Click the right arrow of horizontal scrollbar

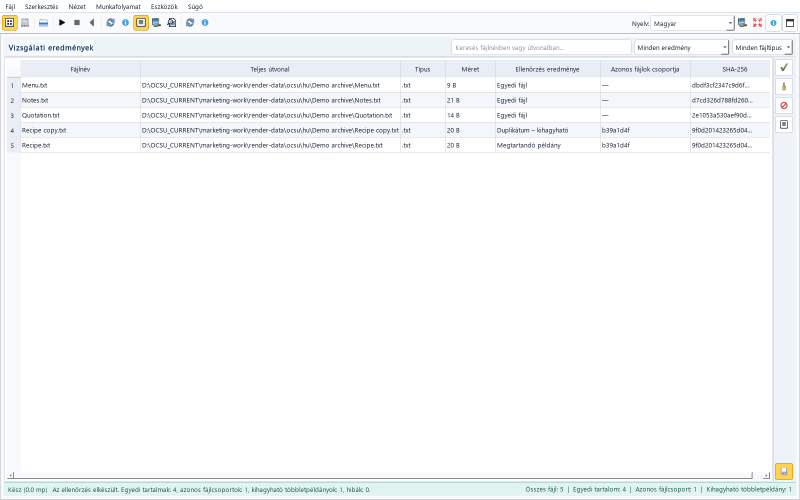coord(766,476)
